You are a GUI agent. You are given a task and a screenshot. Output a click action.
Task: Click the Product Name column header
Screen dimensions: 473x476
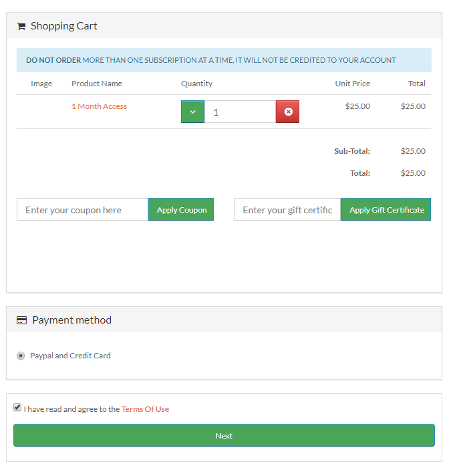click(97, 84)
